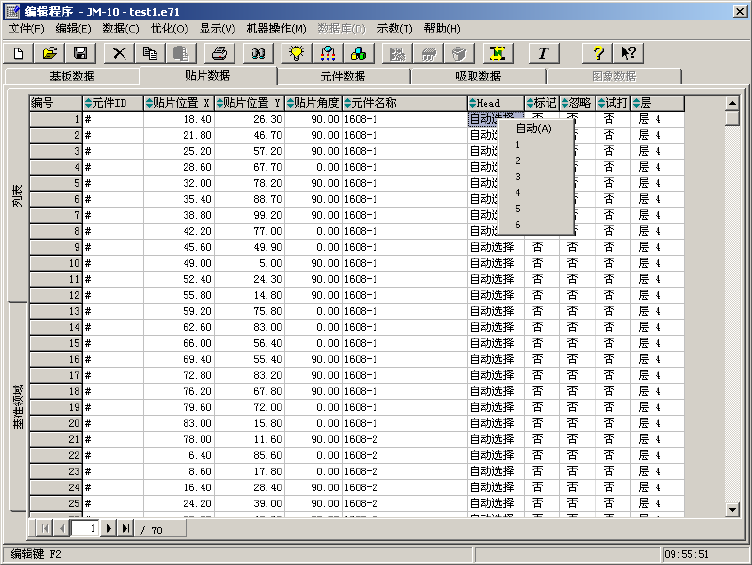752x565 pixels.
Task: Go to next page with the arrow button
Action: pos(108,527)
